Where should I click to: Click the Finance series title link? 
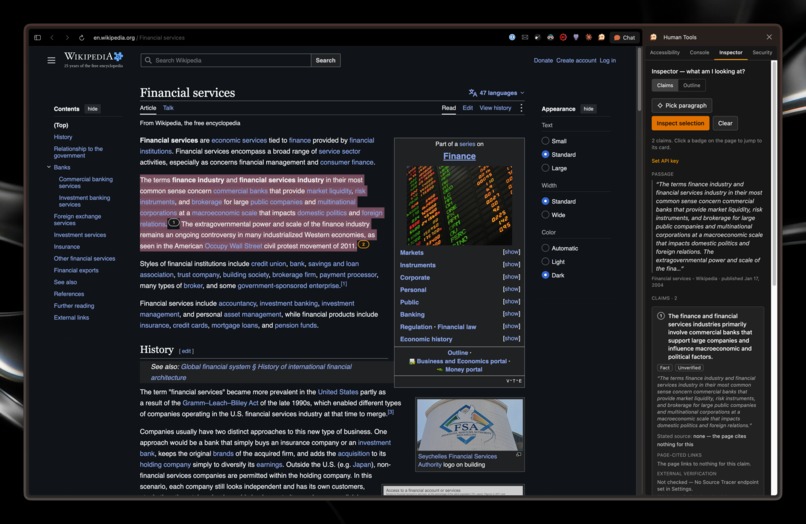(459, 156)
